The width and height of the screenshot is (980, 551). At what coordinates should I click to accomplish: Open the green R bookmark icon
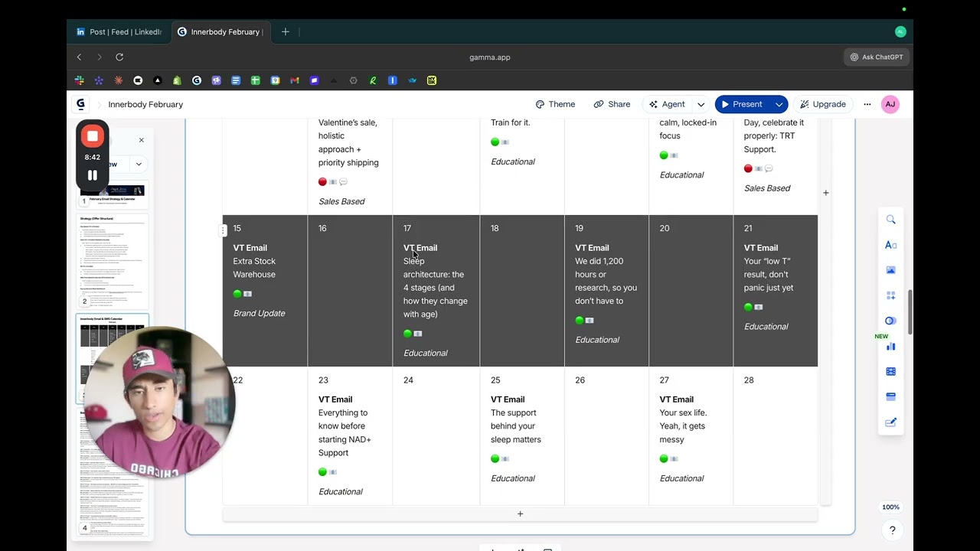click(373, 80)
